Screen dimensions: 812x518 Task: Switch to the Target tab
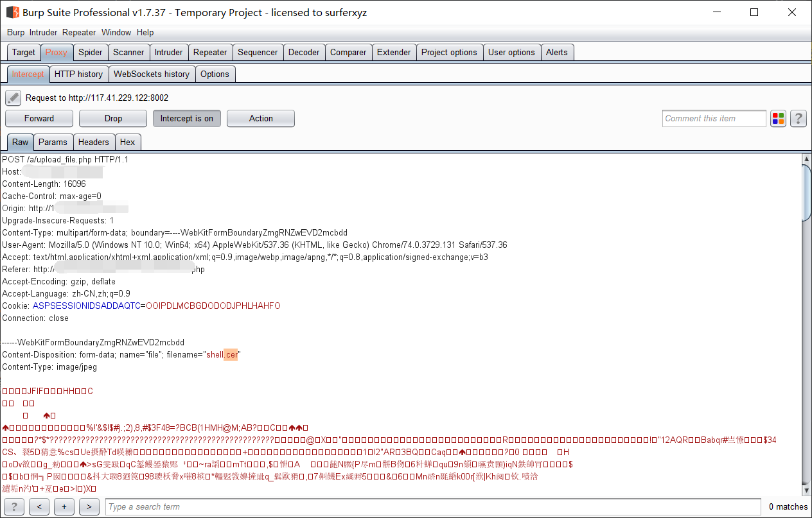(24, 53)
